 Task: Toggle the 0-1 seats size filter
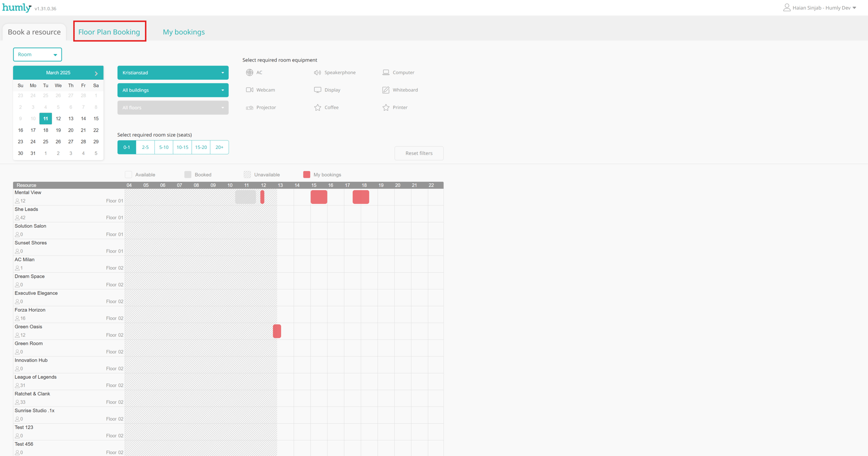[x=127, y=147]
